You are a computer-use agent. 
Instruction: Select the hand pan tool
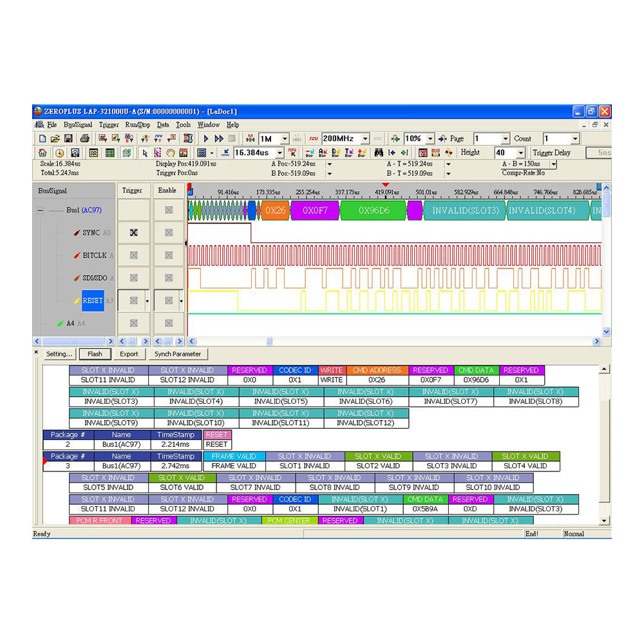pyautogui.click(x=171, y=153)
